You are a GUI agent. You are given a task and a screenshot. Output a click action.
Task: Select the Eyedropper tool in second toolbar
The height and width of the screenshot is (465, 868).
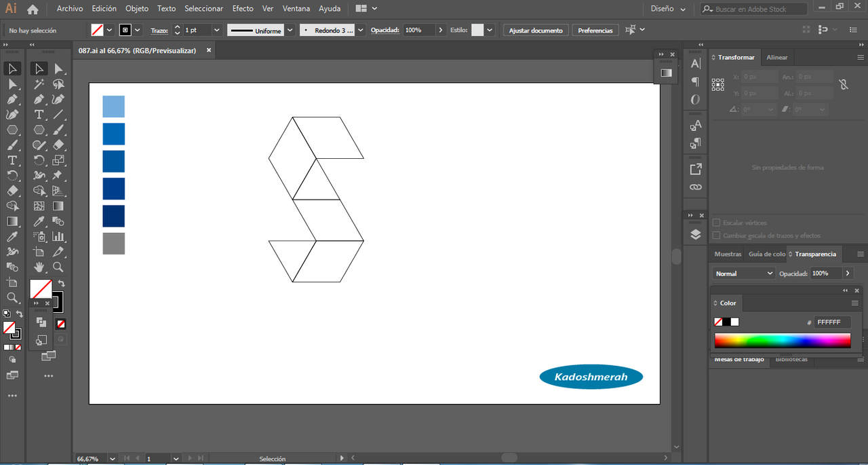[x=39, y=221]
